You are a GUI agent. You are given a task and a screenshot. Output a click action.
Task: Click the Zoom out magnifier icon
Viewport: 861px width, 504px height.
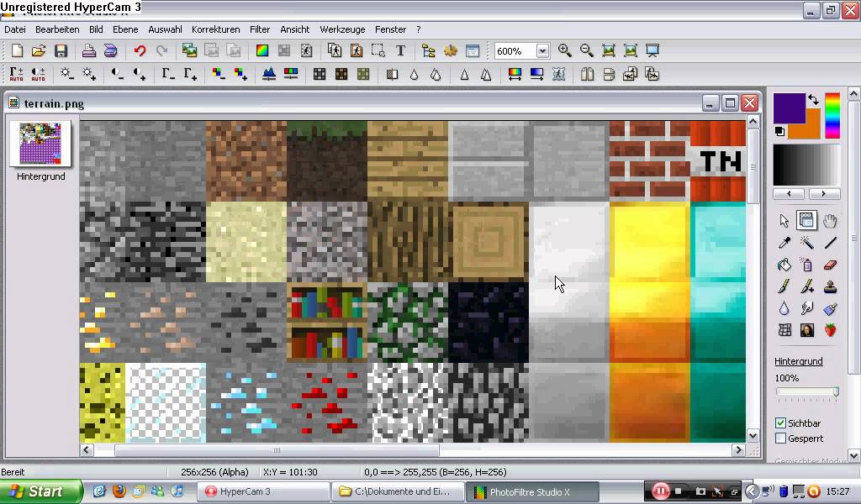coord(586,51)
